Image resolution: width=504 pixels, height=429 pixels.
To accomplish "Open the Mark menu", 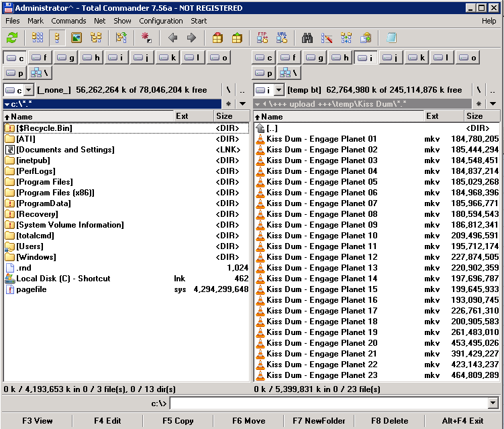I will 36,21.
